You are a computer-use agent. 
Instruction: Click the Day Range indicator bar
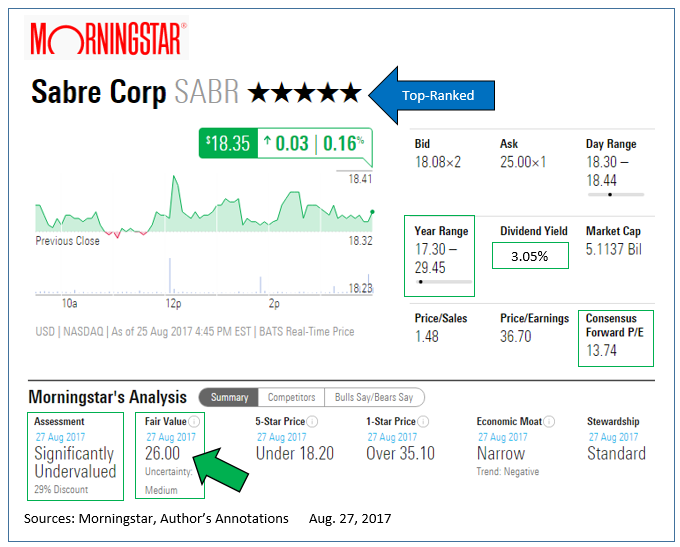click(x=616, y=195)
